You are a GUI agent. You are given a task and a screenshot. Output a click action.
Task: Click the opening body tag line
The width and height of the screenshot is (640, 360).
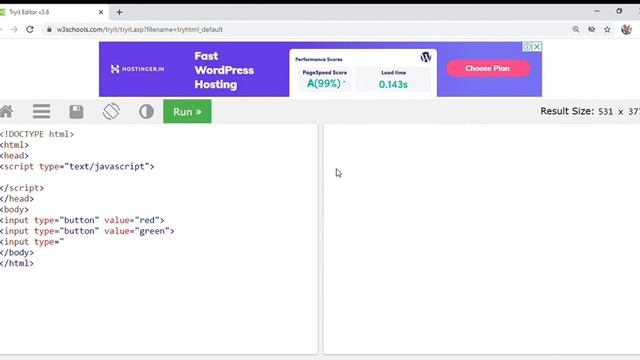(x=14, y=210)
